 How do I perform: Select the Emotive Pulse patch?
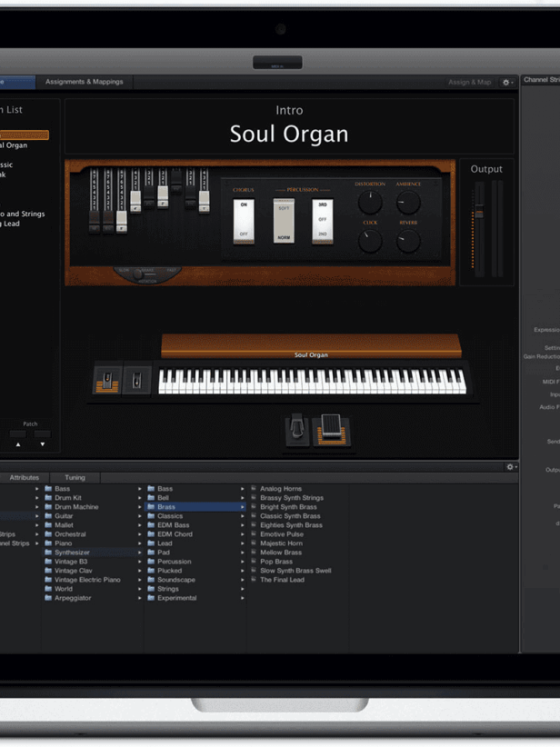click(x=282, y=534)
